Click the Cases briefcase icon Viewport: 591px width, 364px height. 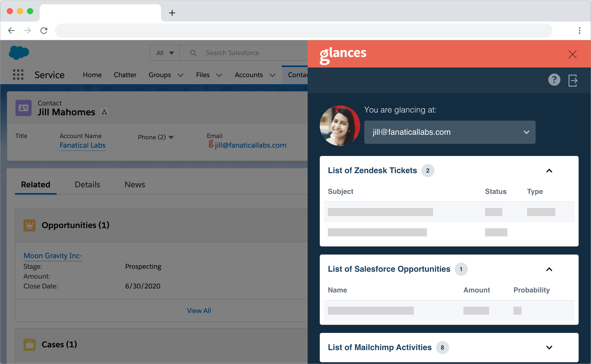30,345
